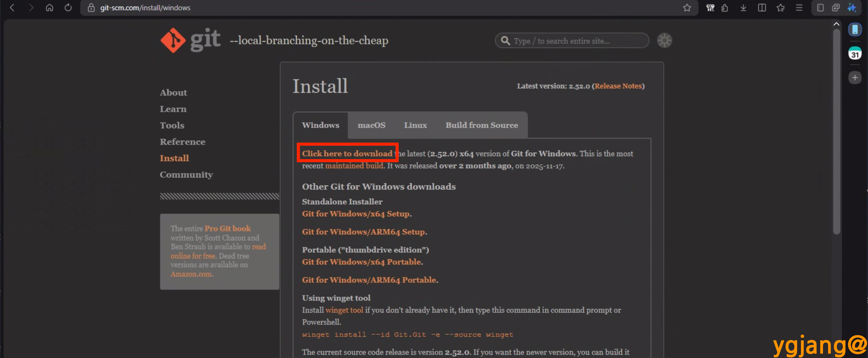
Task: Add a side rail app with plus
Action: [x=855, y=78]
